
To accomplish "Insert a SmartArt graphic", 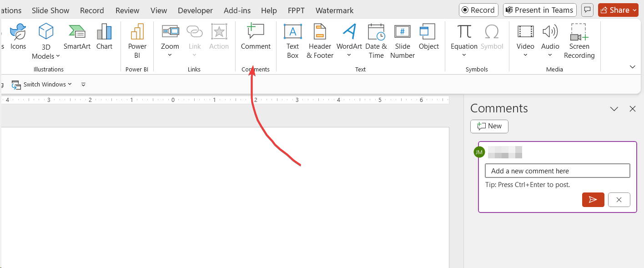I will [x=77, y=37].
